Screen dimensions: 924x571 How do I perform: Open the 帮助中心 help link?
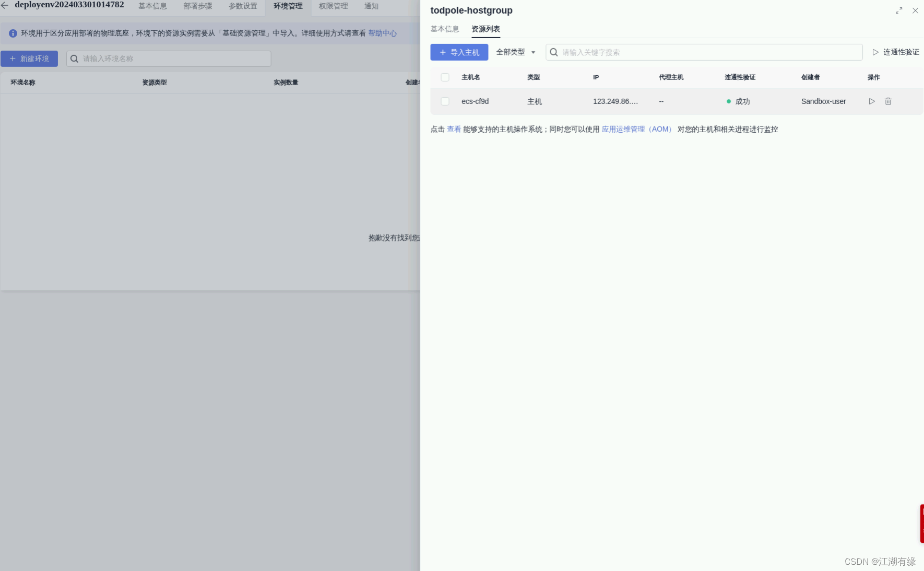pyautogui.click(x=382, y=33)
